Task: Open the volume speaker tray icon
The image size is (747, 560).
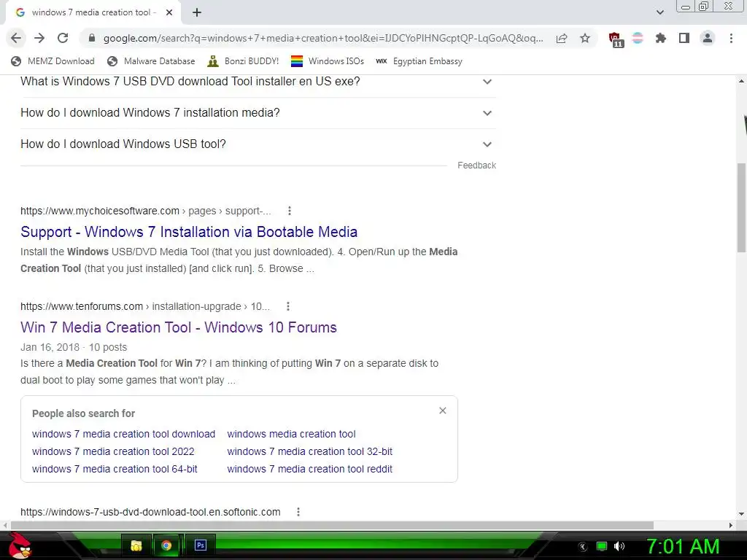Action: tap(619, 546)
